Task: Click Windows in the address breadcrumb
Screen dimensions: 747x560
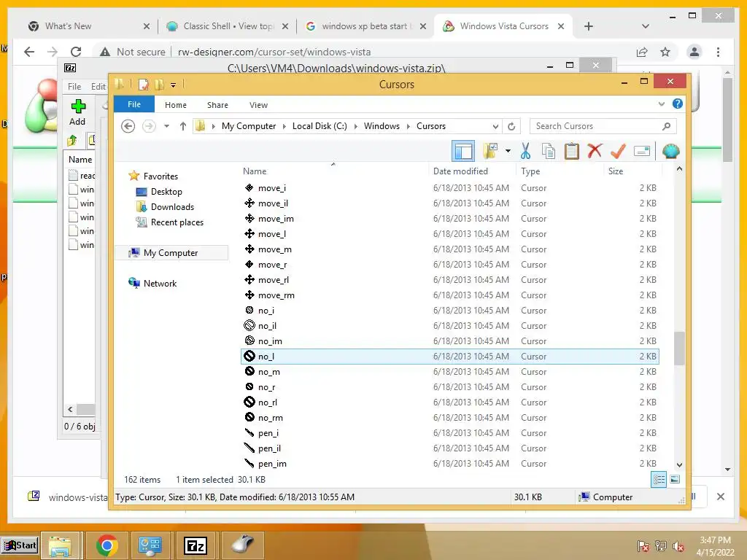Action: point(382,126)
